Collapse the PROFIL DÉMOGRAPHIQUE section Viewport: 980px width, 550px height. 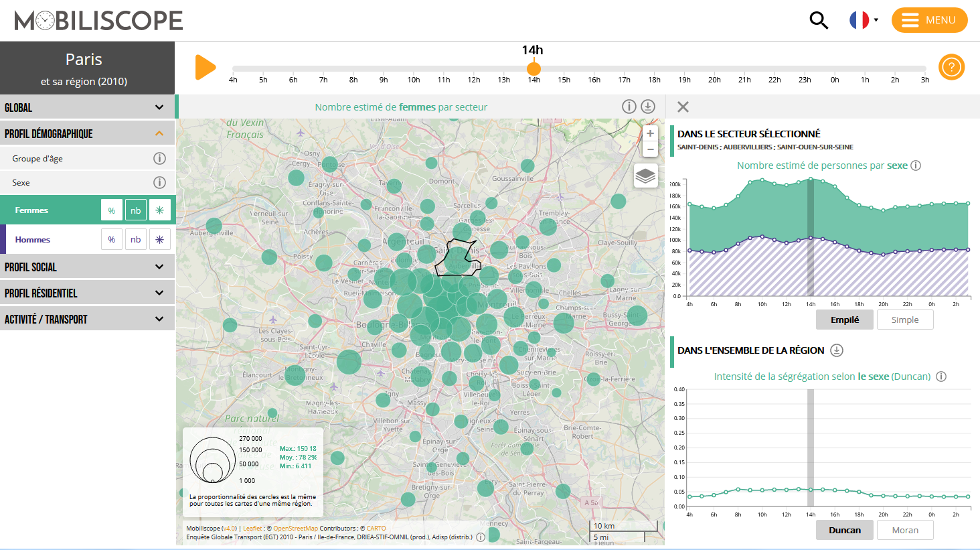87,133
